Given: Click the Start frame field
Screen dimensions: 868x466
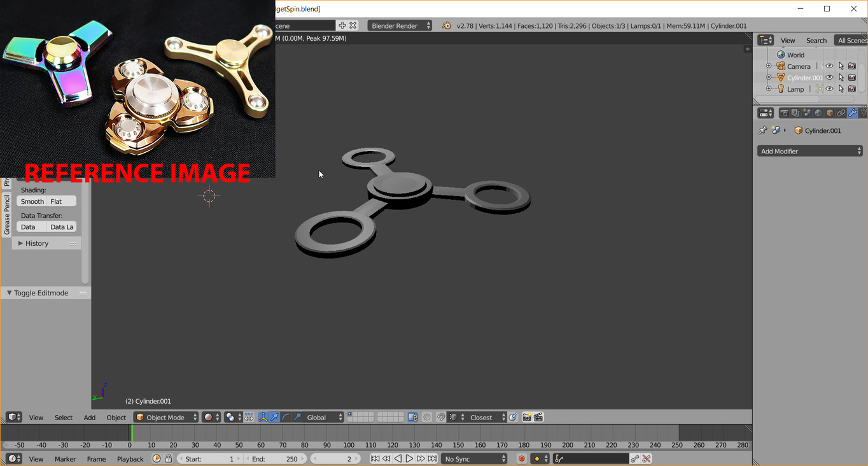Looking at the screenshot, I should [209, 459].
